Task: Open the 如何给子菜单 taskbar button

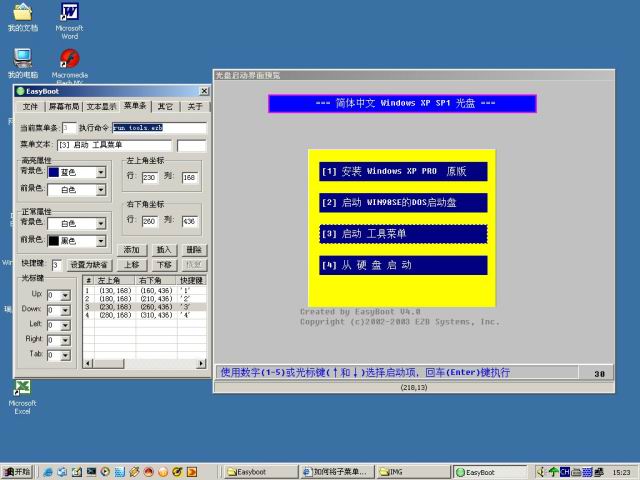Action: (x=336, y=472)
